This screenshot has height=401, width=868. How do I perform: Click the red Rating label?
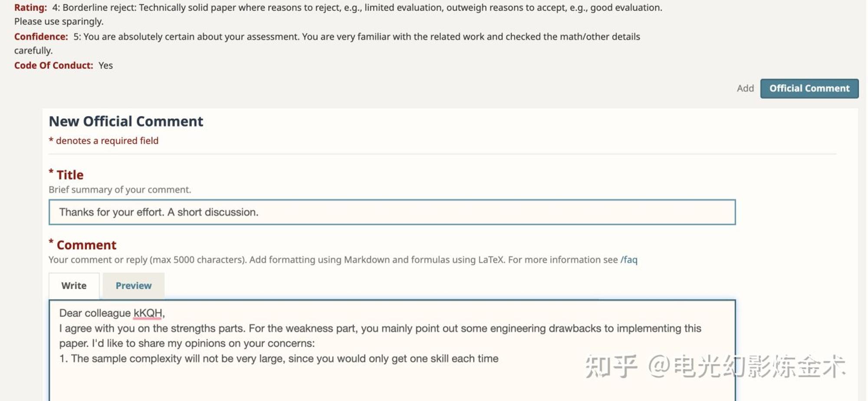tap(30, 7)
